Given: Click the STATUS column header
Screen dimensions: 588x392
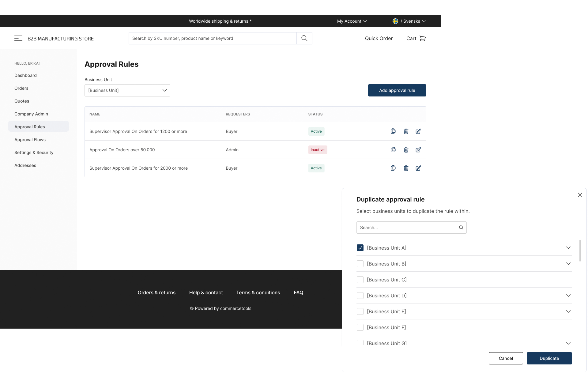Looking at the screenshot, I should (x=315, y=114).
